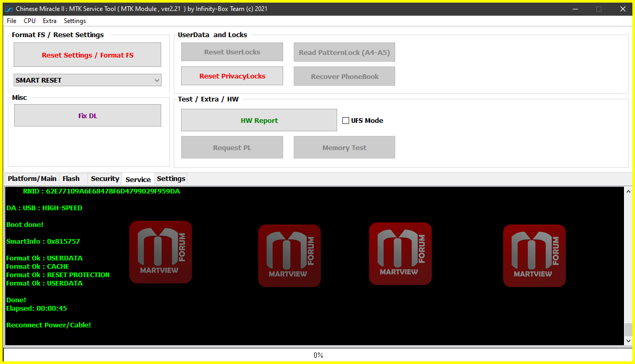
Task: Click the RNID log line
Action: click(102, 191)
